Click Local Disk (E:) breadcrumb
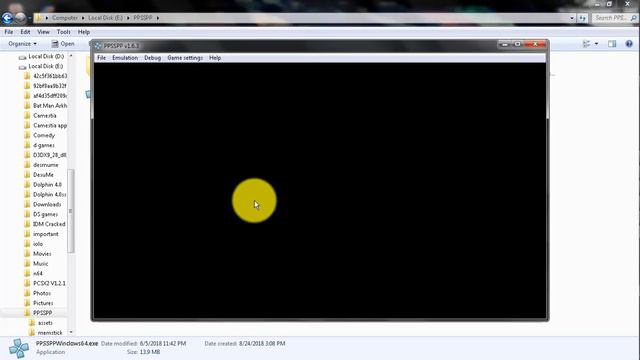The height and width of the screenshot is (360, 640). click(105, 18)
